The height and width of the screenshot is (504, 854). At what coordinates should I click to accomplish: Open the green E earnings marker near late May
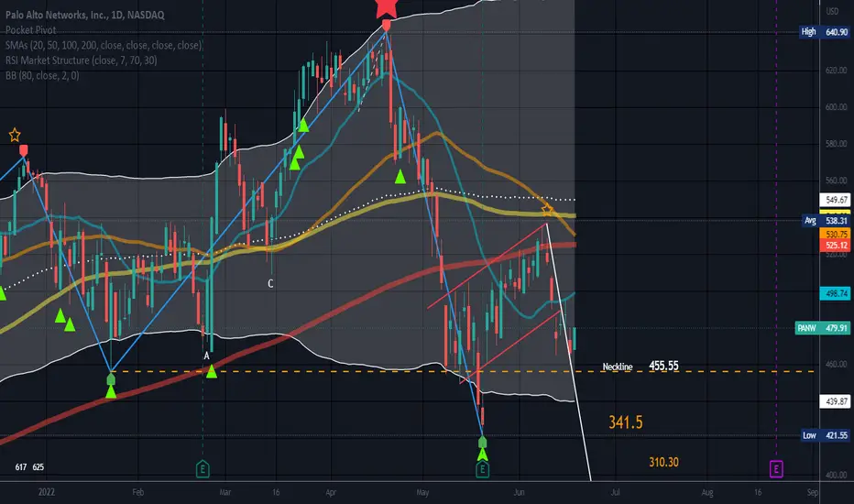[x=482, y=468]
